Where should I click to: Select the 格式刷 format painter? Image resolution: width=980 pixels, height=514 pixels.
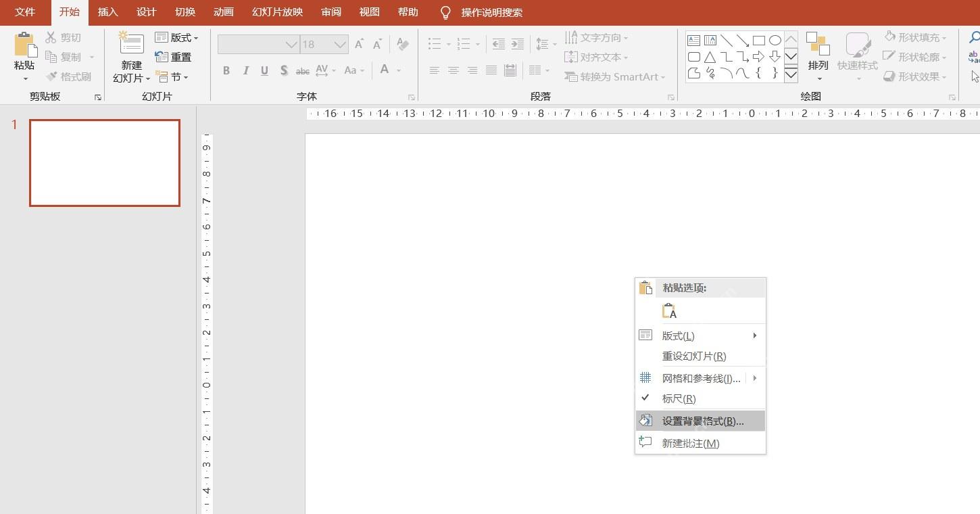(68, 76)
